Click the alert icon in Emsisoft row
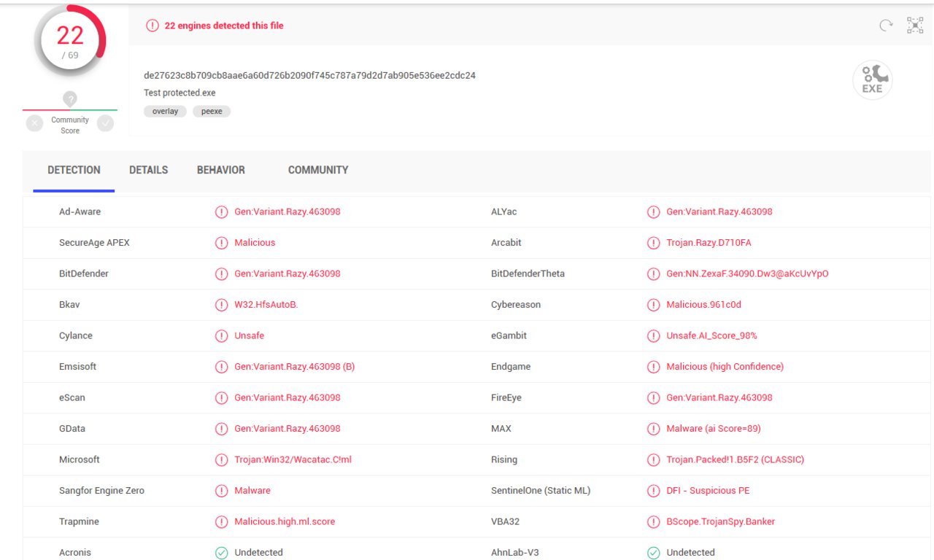This screenshot has width=934, height=560. [221, 367]
